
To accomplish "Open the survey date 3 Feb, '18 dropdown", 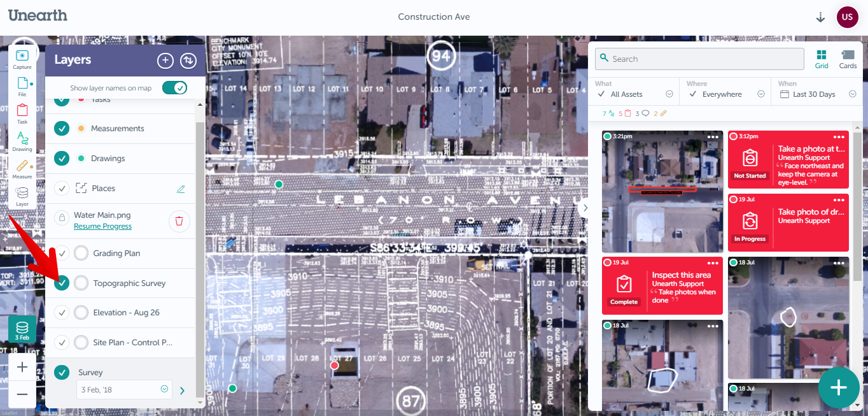I will click(x=125, y=389).
